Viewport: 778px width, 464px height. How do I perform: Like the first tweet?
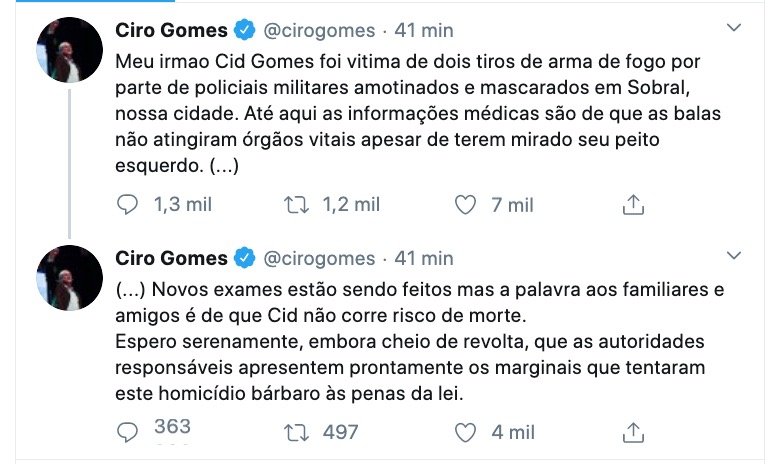[x=464, y=205]
